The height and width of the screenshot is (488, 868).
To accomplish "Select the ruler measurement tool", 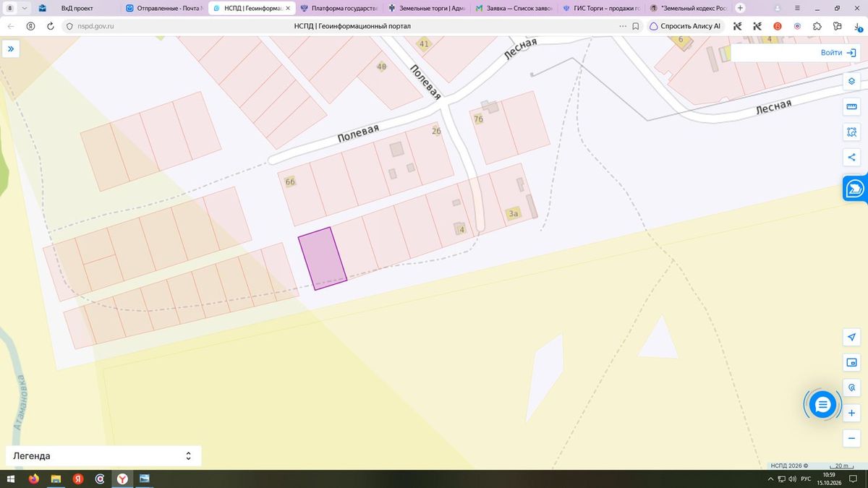I will (851, 107).
